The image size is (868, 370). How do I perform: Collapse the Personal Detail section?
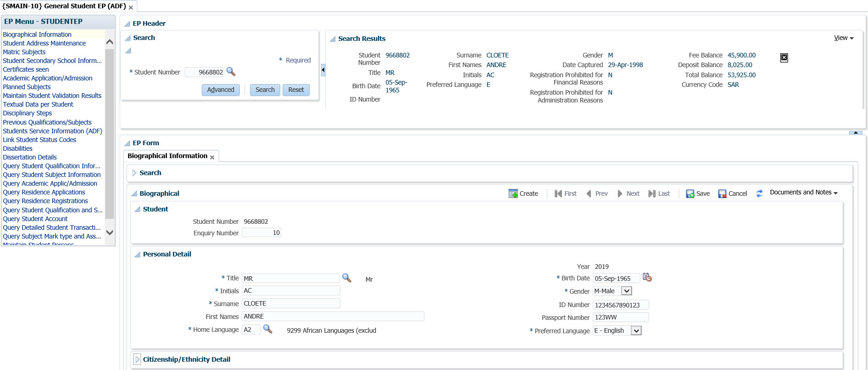(x=137, y=255)
